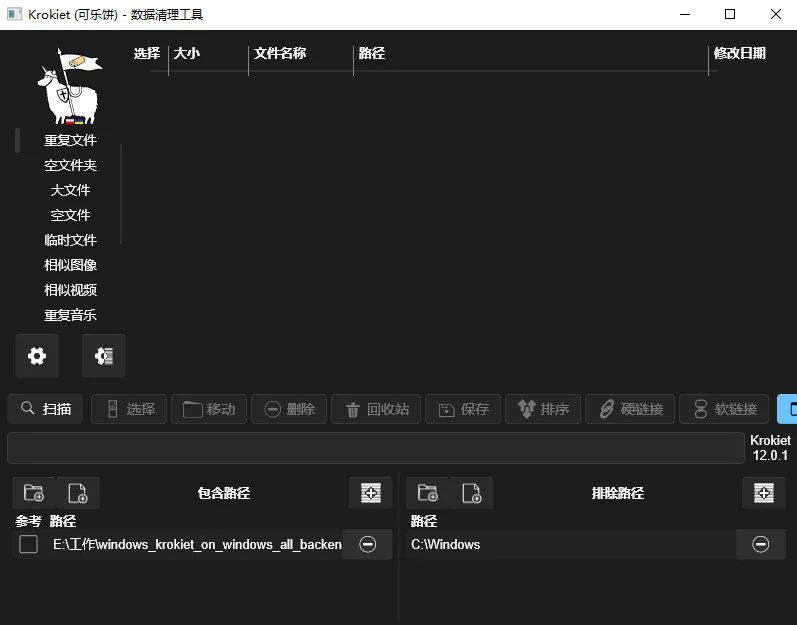Viewport: 797px width, 625px height.
Task: Toggle reference checkbox for E:\工作 path
Action: [28, 544]
